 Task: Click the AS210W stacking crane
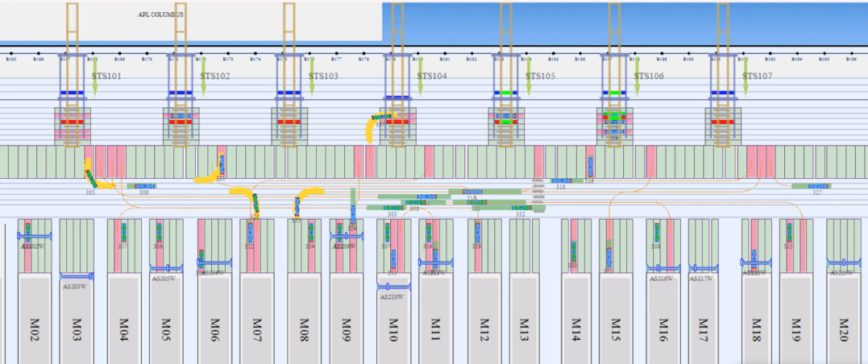point(393,287)
